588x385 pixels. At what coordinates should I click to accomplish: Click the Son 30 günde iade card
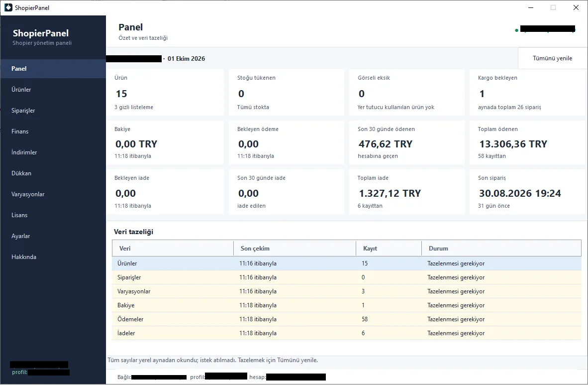coord(287,192)
